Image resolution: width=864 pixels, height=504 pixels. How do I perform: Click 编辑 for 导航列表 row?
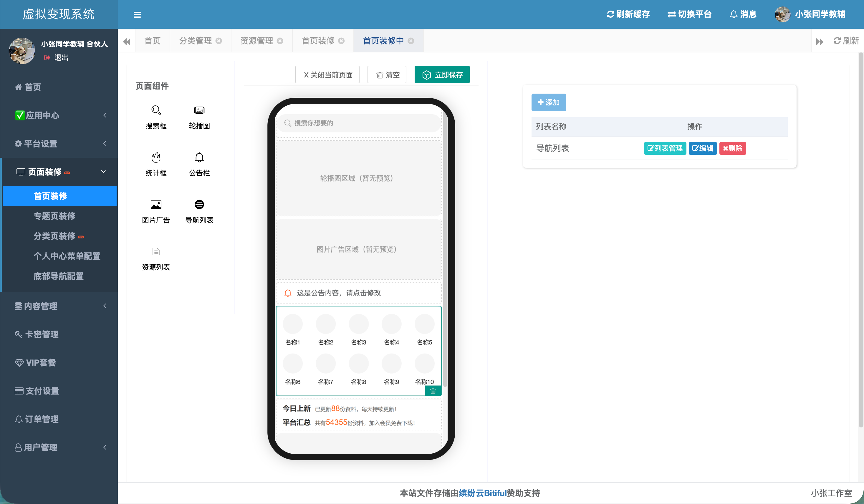tap(703, 148)
